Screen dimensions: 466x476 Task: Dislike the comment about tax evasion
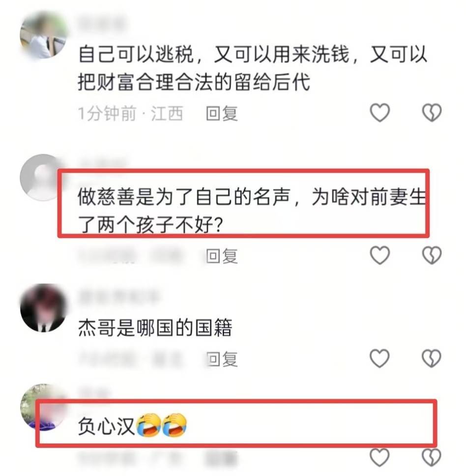(x=432, y=113)
